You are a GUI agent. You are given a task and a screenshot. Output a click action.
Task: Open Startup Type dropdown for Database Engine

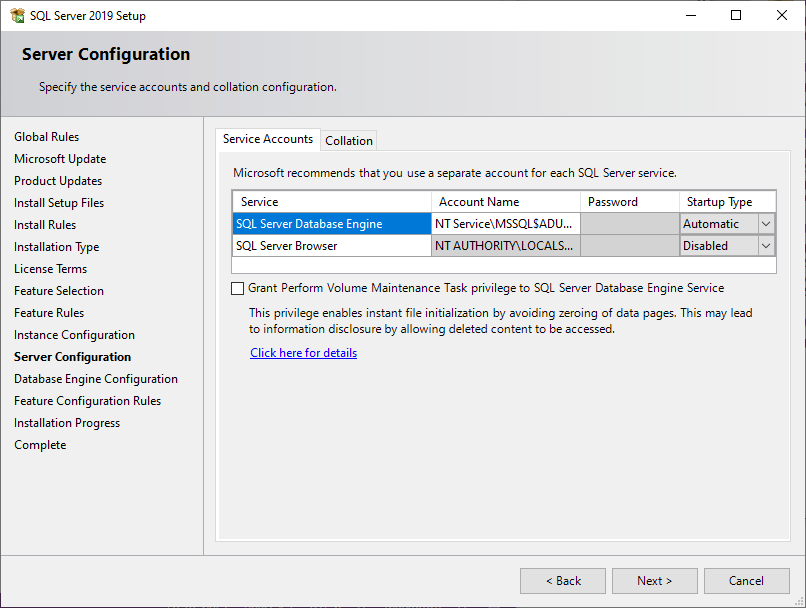[x=766, y=224]
